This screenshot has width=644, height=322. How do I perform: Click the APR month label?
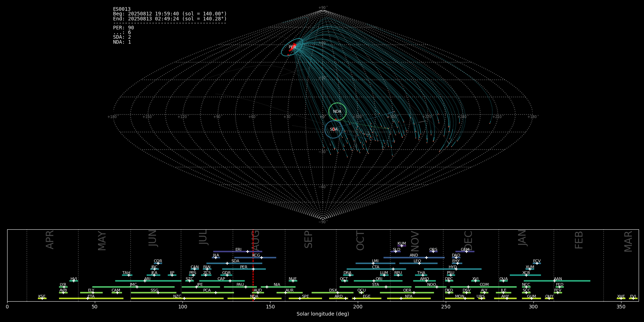pyautogui.click(x=50, y=240)
